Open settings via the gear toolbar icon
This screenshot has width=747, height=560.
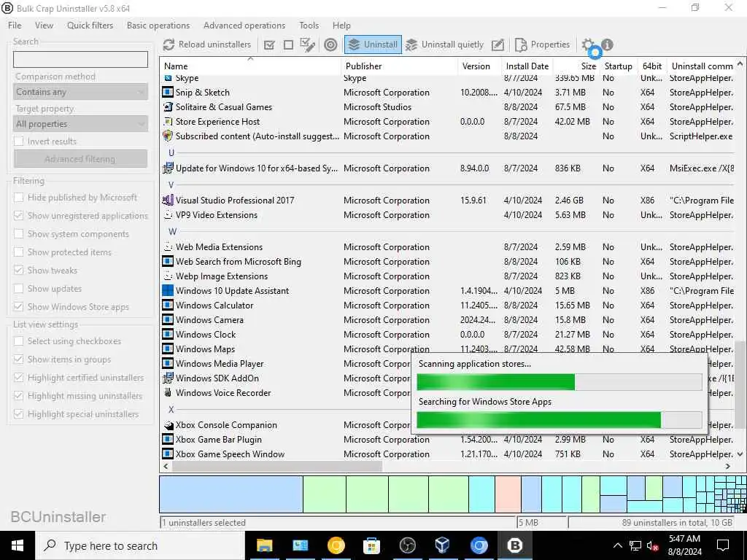point(588,44)
